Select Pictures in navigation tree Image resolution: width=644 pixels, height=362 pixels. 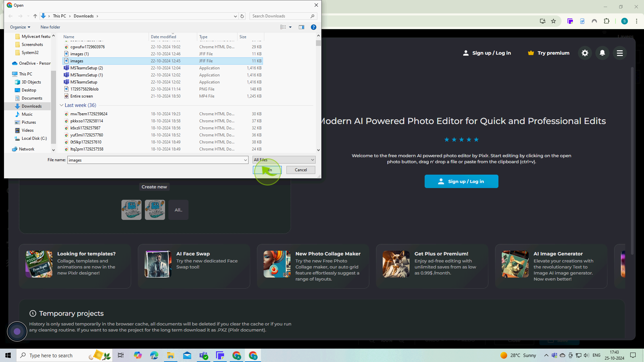[29, 122]
